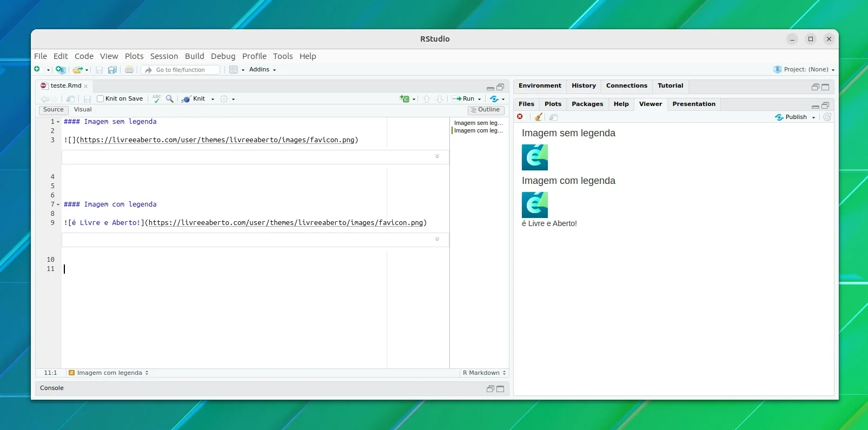Screen dimensions: 868x430
Task: Click the favicon.png link on line 9
Action: pos(286,223)
